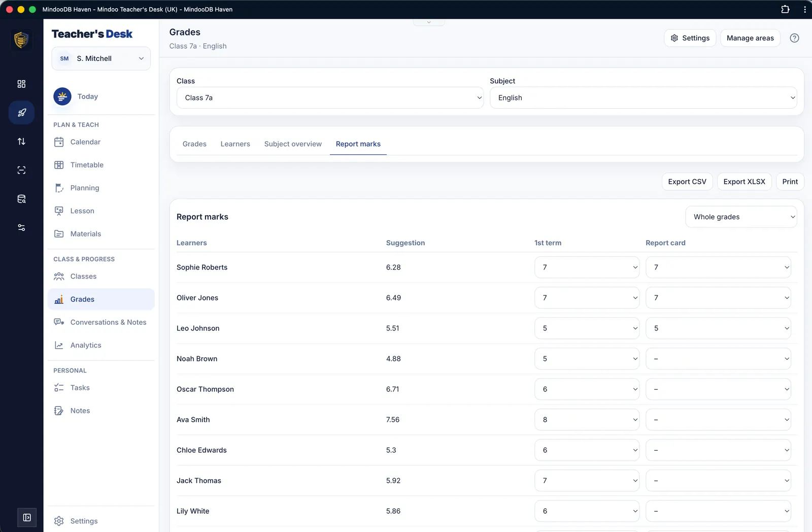Click the sliders icon in left rail
Screen dimensions: 812x532
point(21,227)
